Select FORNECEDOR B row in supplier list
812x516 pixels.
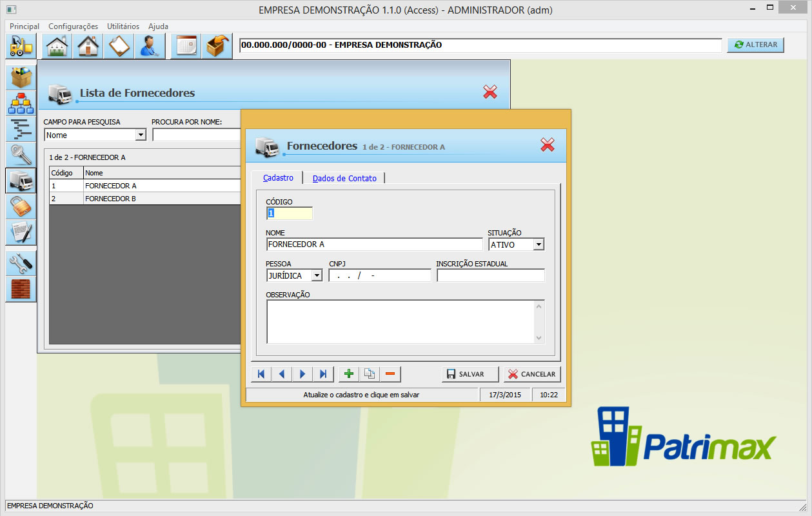pos(145,199)
